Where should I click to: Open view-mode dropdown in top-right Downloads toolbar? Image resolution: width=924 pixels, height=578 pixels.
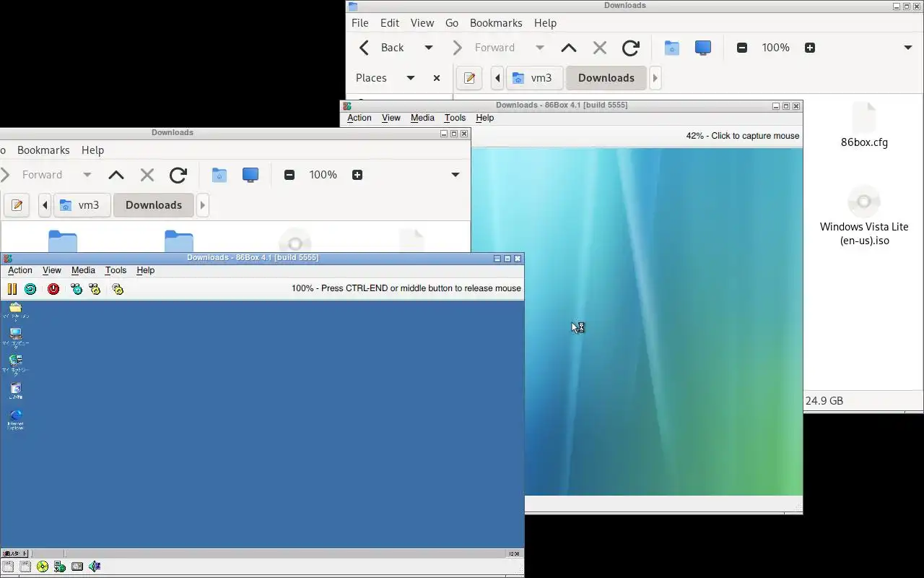pos(908,48)
